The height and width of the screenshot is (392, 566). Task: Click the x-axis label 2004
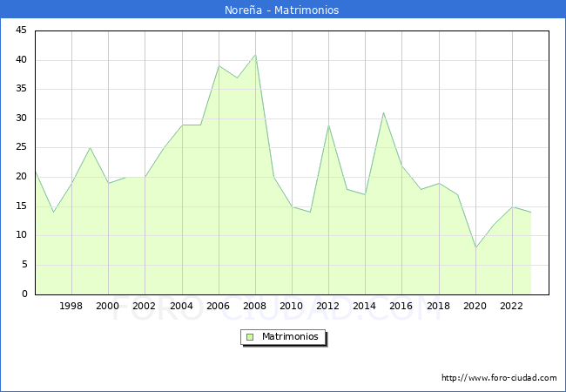tap(181, 306)
